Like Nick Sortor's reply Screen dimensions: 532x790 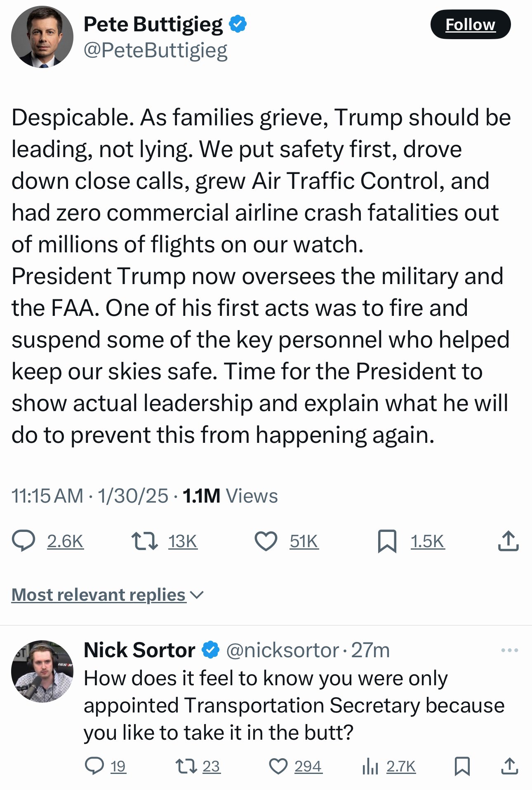point(278,766)
